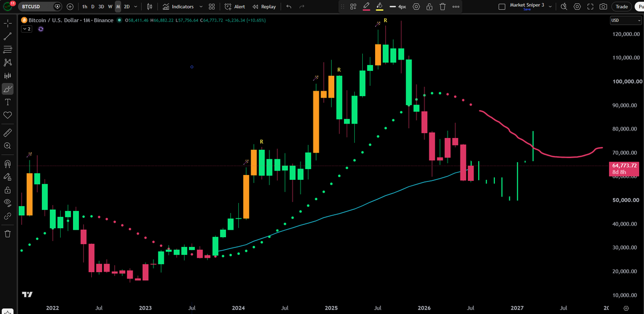This screenshot has width=644, height=314.
Task: Enter fullscreen mode
Action: click(x=590, y=6)
